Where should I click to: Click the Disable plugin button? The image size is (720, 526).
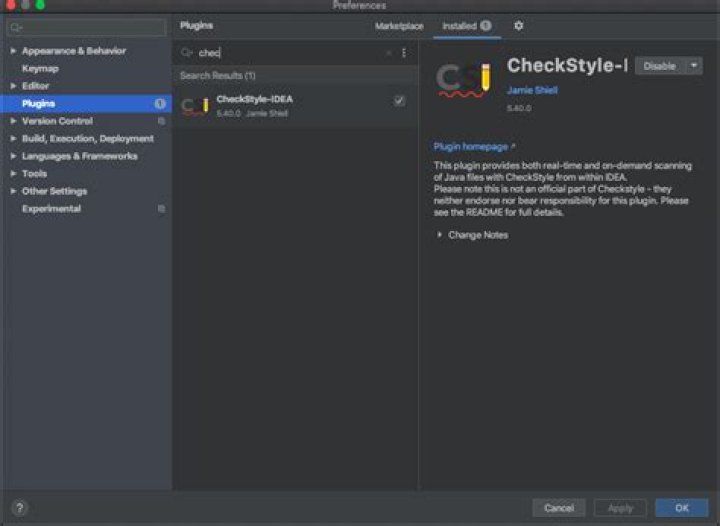(x=660, y=66)
